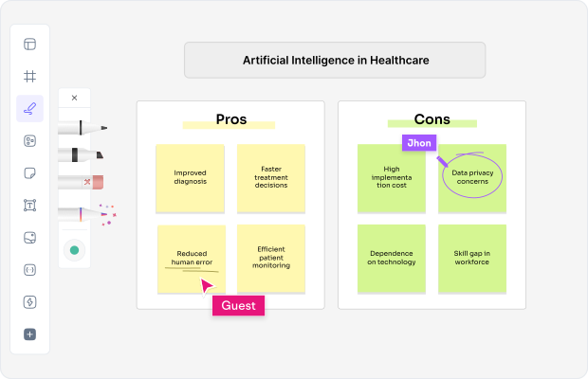Choose the pink eraser tool
Screen dimensions: 588x379
(x=82, y=181)
